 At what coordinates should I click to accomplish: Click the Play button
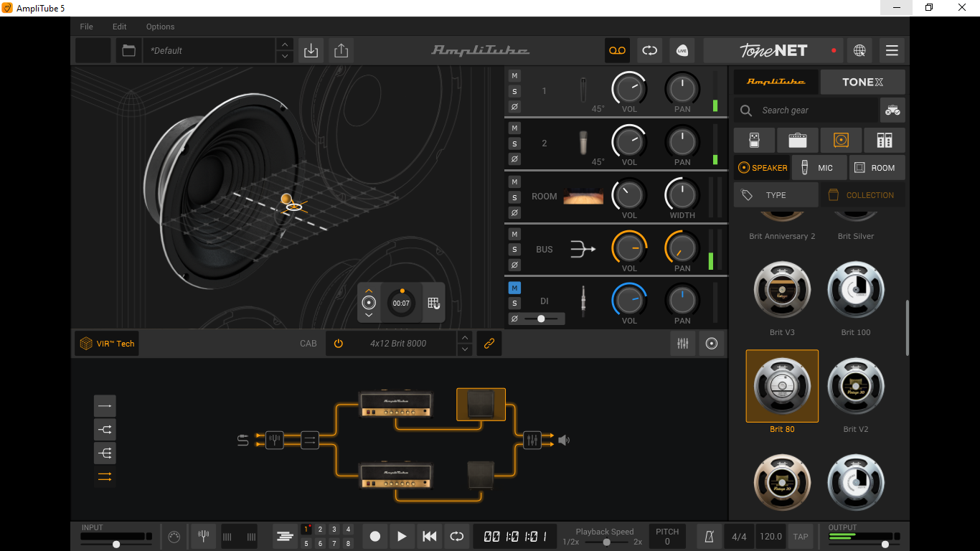(x=402, y=536)
